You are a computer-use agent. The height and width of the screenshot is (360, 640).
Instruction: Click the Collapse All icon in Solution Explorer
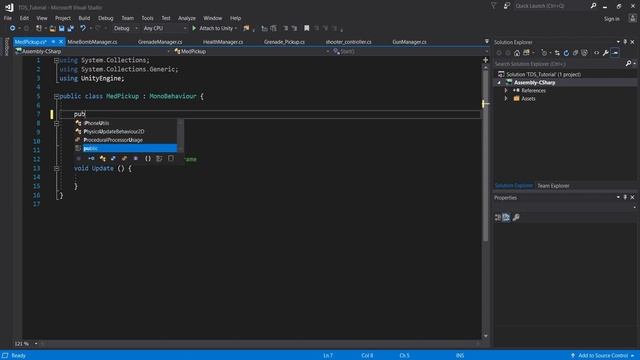pos(575,53)
